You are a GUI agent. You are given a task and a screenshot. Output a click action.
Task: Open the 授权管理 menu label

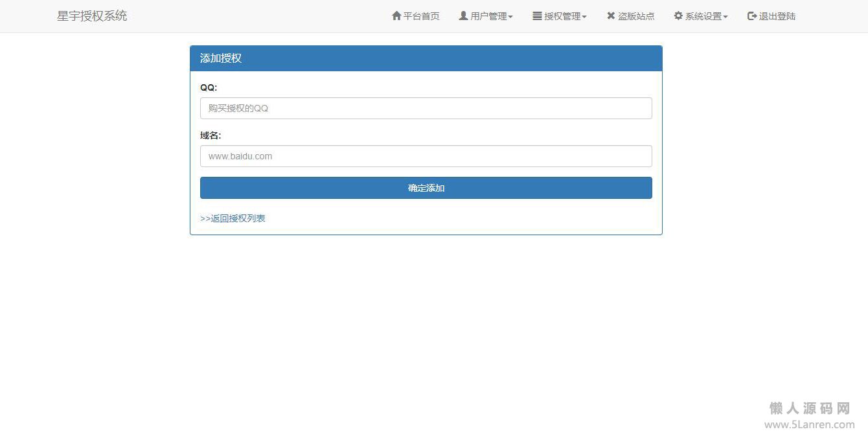click(x=562, y=16)
